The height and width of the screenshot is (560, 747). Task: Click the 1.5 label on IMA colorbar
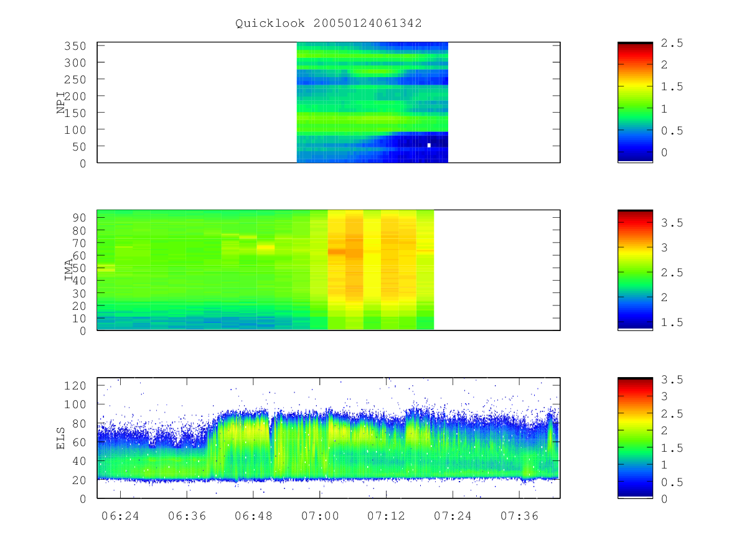pyautogui.click(x=672, y=322)
